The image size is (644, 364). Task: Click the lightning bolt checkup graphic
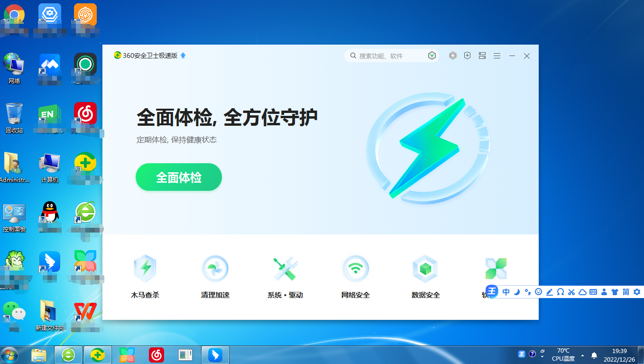pos(428,148)
